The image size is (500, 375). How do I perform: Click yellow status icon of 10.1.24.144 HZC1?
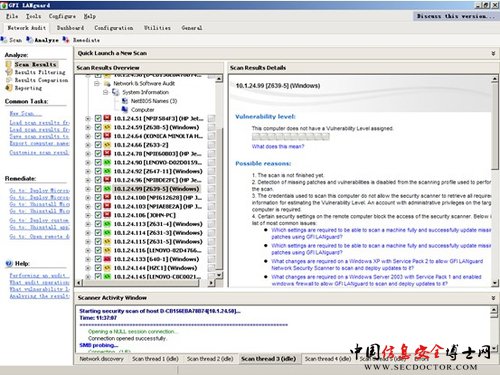(x=107, y=268)
